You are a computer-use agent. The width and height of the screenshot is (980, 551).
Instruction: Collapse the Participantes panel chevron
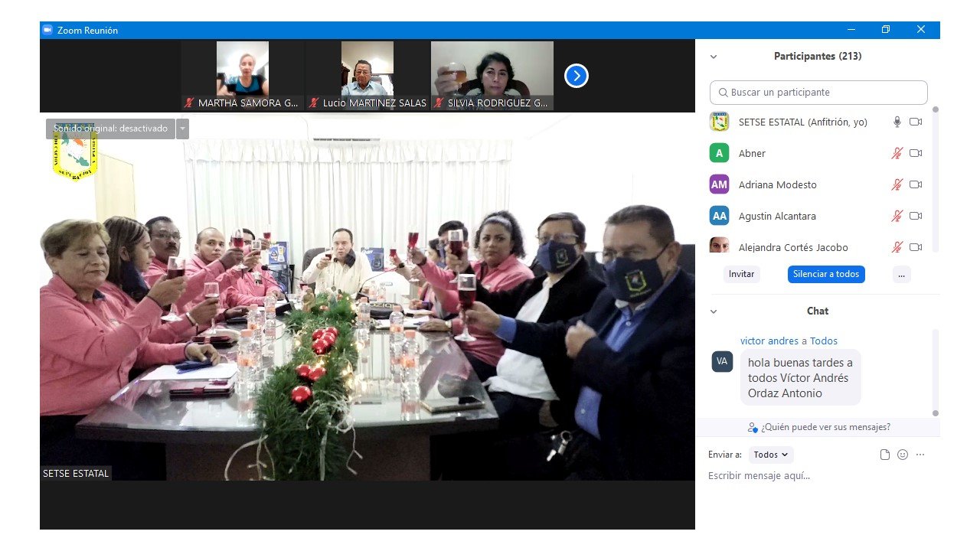[x=714, y=57]
